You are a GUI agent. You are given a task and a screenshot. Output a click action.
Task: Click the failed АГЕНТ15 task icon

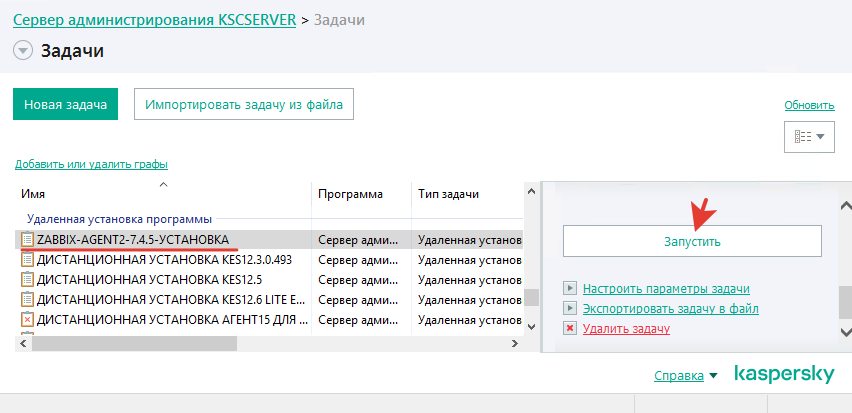pyautogui.click(x=27, y=320)
